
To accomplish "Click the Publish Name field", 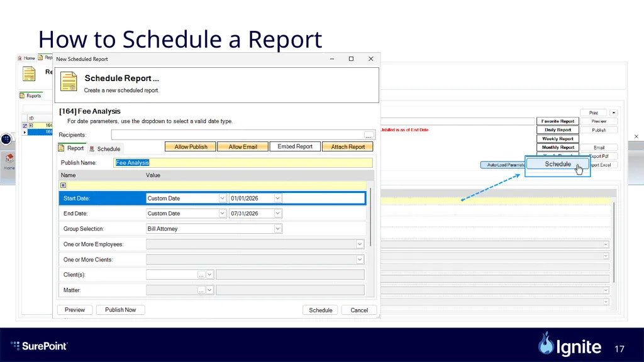I will coord(243,163).
